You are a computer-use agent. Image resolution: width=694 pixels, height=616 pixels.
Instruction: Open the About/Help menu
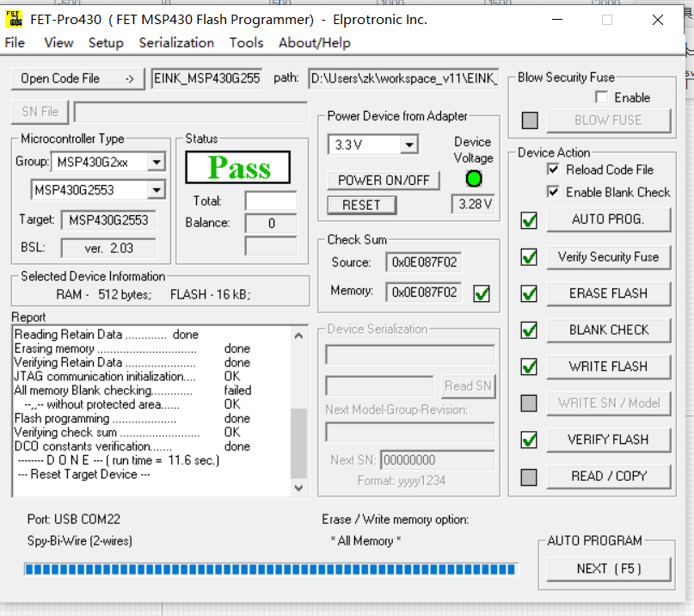tap(315, 43)
